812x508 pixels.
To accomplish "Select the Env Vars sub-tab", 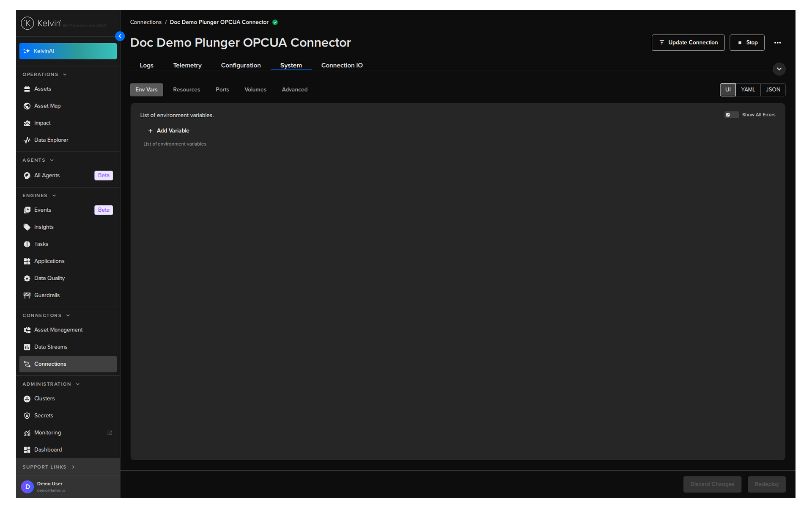I will pos(146,90).
